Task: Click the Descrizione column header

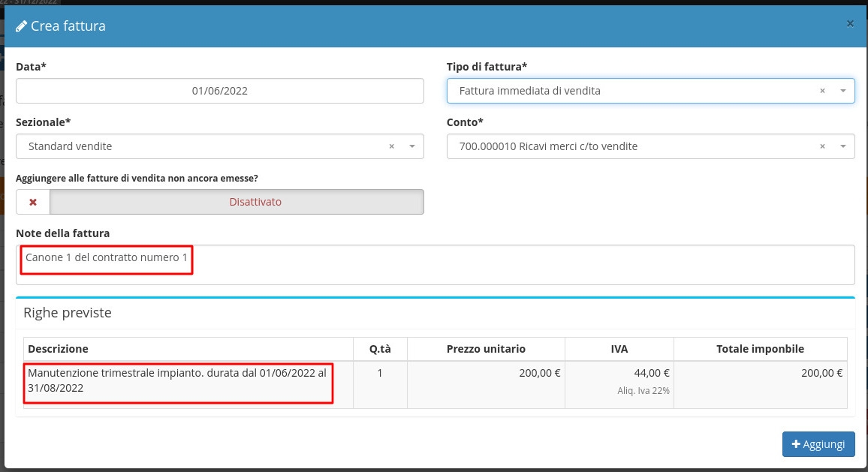Action: pyautogui.click(x=58, y=349)
